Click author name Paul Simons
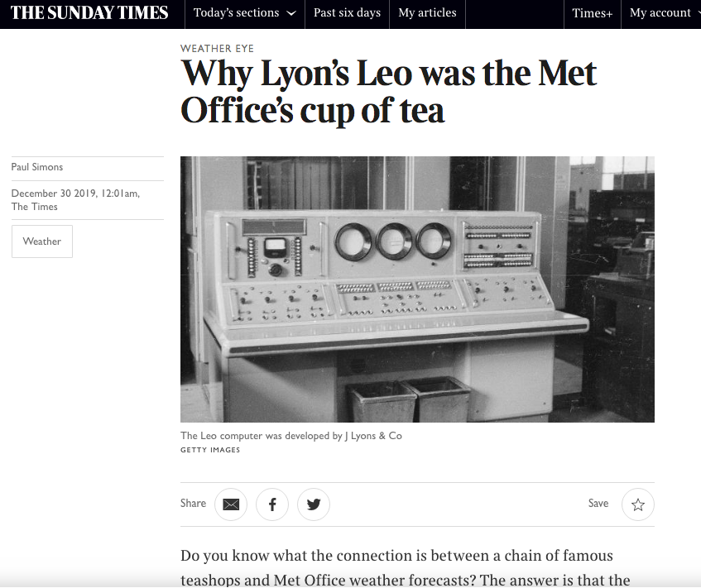This screenshot has width=701, height=588. click(37, 167)
